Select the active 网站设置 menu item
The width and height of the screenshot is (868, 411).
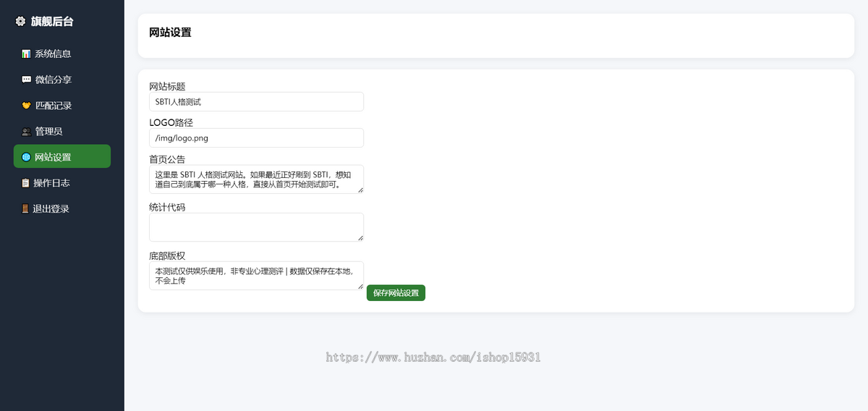click(62, 156)
